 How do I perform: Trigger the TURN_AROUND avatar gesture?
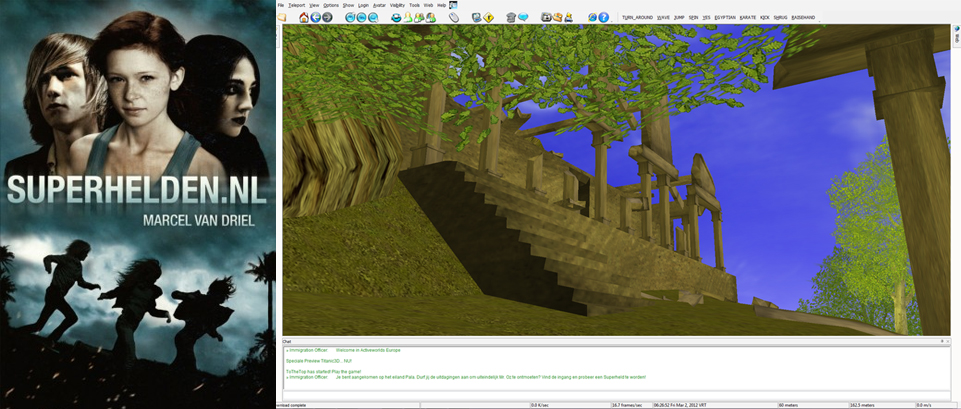(x=637, y=18)
